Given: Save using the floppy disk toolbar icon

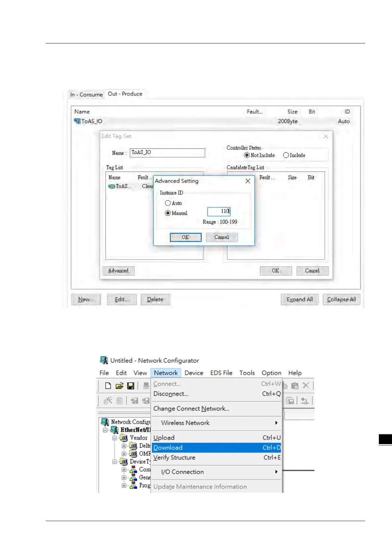Looking at the screenshot, I should pyautogui.click(x=131, y=386).
